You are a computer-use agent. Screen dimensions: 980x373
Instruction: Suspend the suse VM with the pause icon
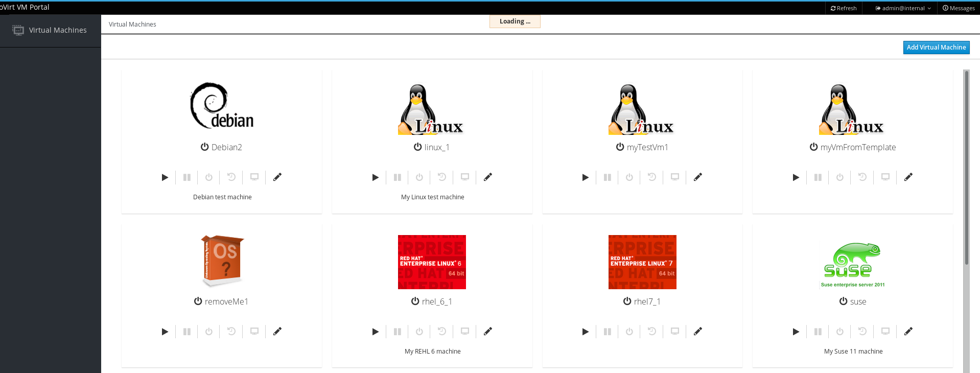[x=818, y=332]
